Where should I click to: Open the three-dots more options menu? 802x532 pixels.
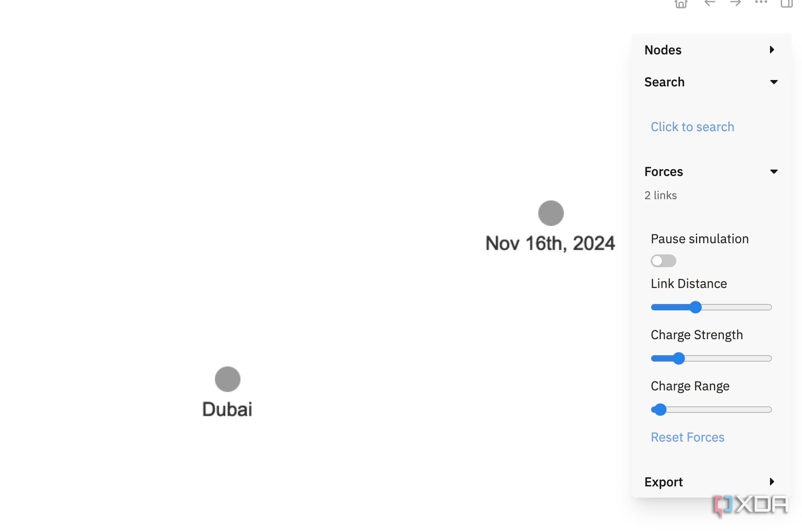(761, 2)
